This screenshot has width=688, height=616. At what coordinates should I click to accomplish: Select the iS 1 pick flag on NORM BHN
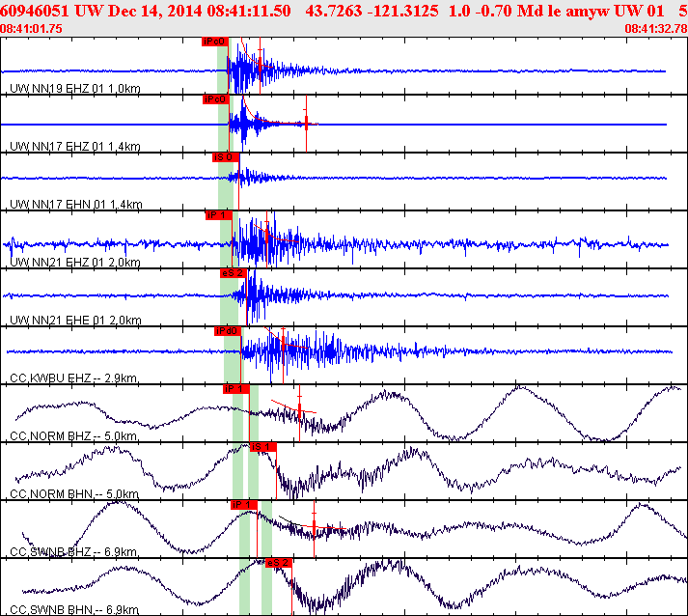pos(263,447)
